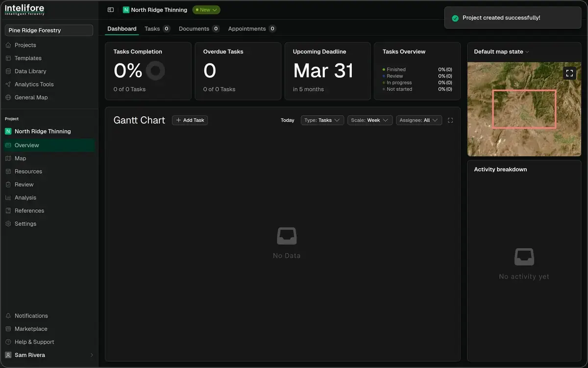
Task: Click the tasks completion donut chart
Action: click(x=155, y=71)
